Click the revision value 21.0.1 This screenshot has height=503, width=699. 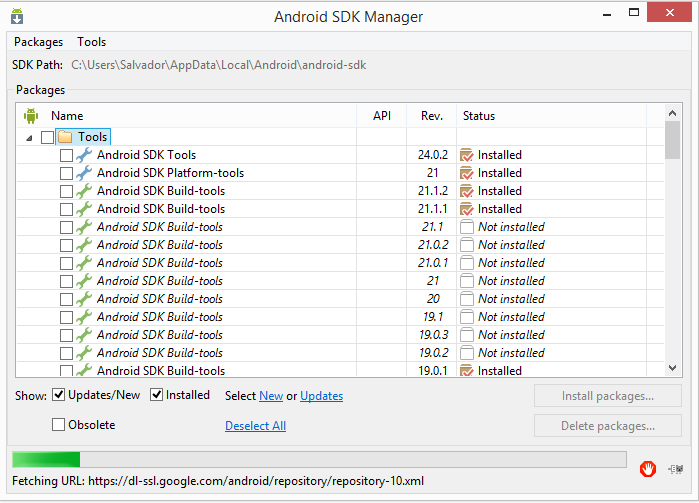point(433,263)
